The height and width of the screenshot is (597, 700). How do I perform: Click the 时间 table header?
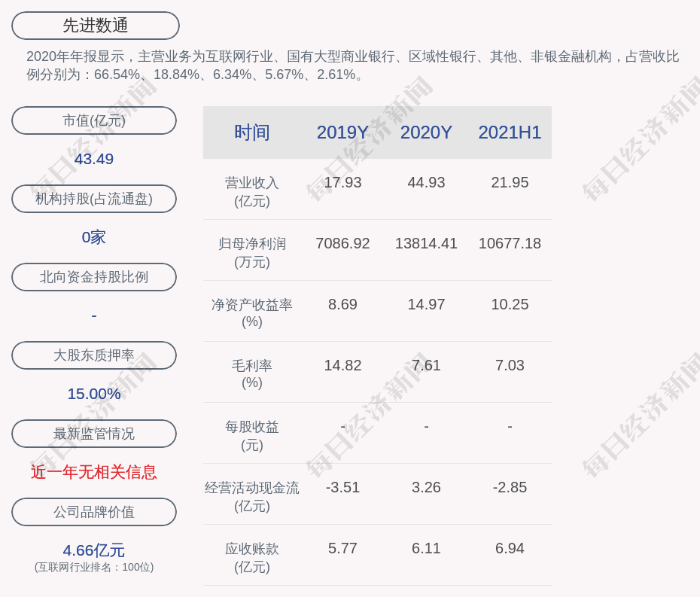pos(252,132)
